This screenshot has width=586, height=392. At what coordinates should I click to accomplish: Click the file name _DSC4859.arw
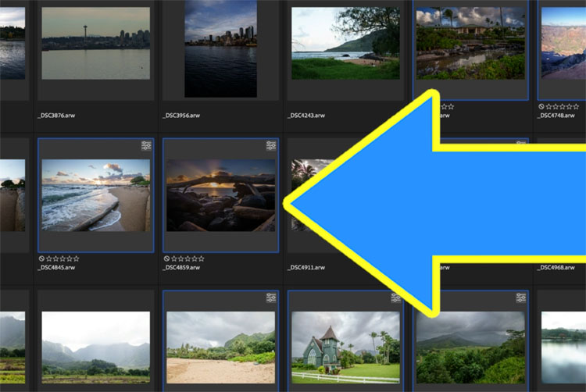click(181, 267)
